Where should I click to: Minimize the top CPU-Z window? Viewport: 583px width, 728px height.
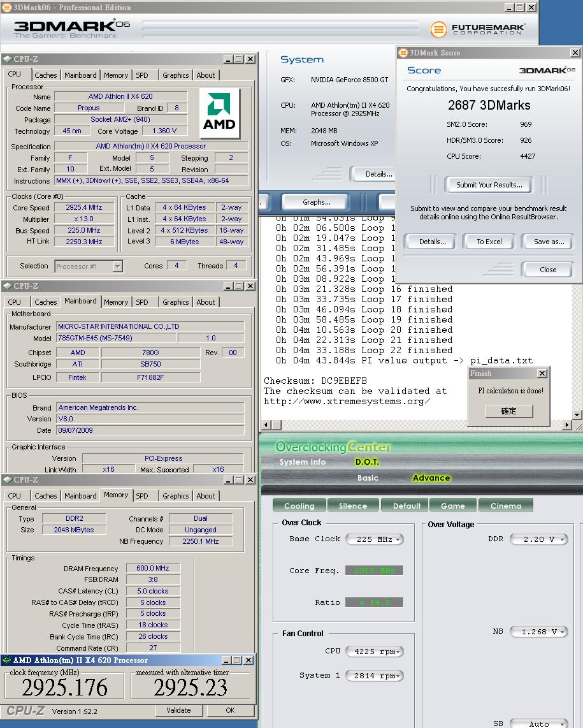point(228,59)
